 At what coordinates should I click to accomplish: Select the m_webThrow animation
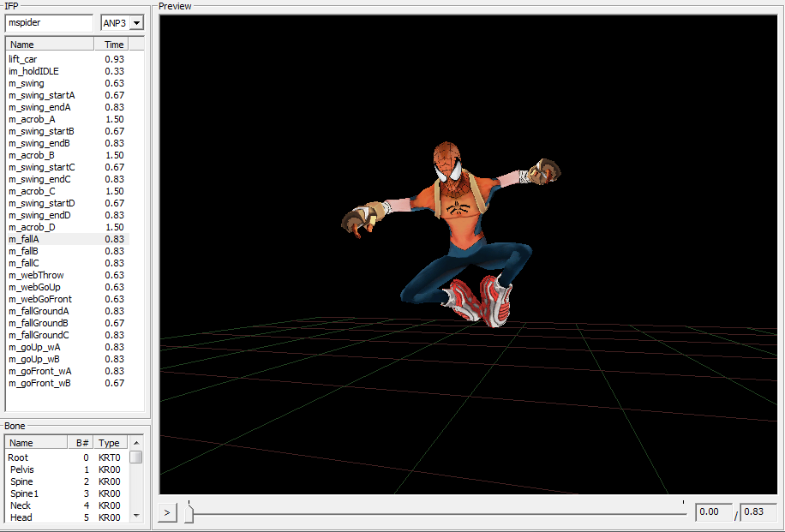click(x=67, y=275)
